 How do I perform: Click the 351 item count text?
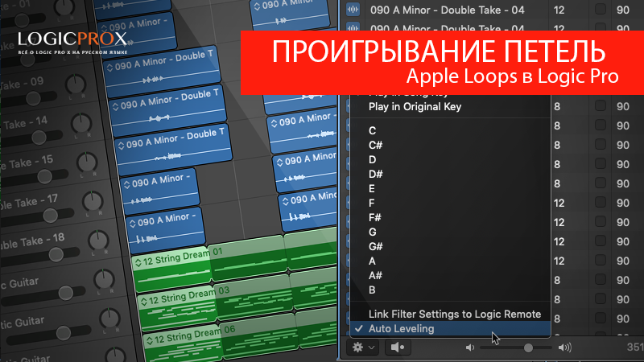point(635,348)
